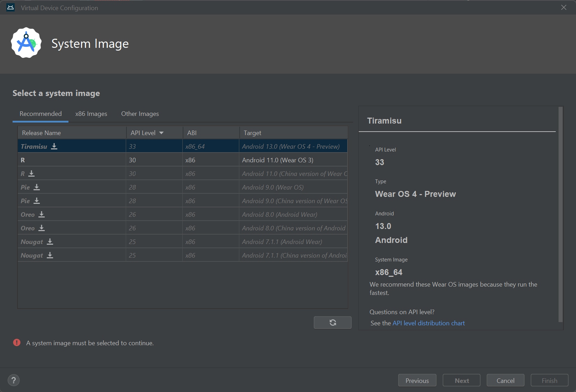Download Nougat Android Wear image
The width and height of the screenshot is (576, 392).
(x=50, y=242)
